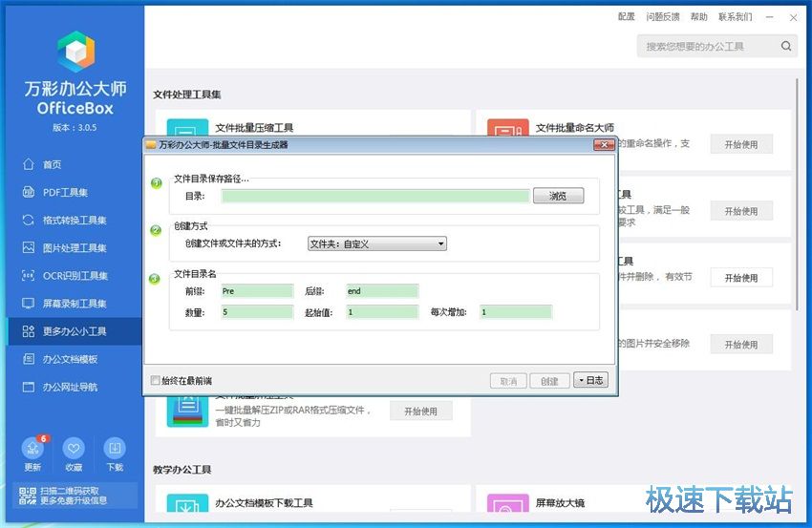Click the 版本：3.0.5 version label

tap(75, 127)
